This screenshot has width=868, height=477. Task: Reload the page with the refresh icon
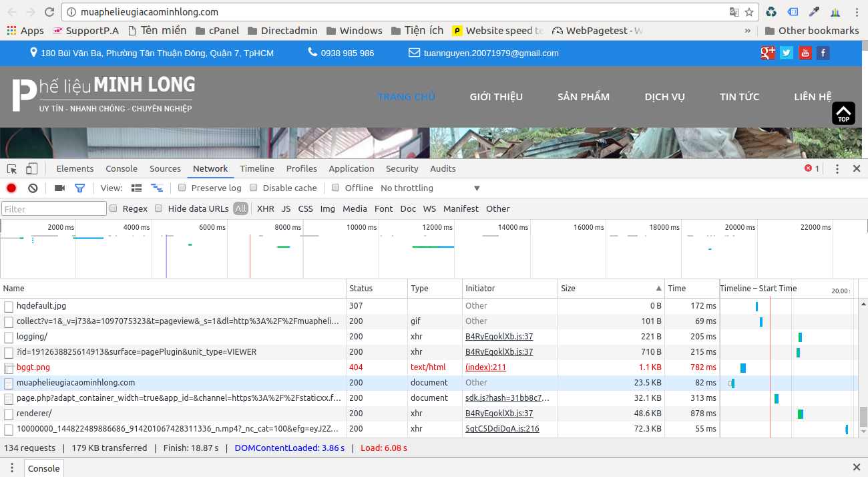click(x=49, y=12)
